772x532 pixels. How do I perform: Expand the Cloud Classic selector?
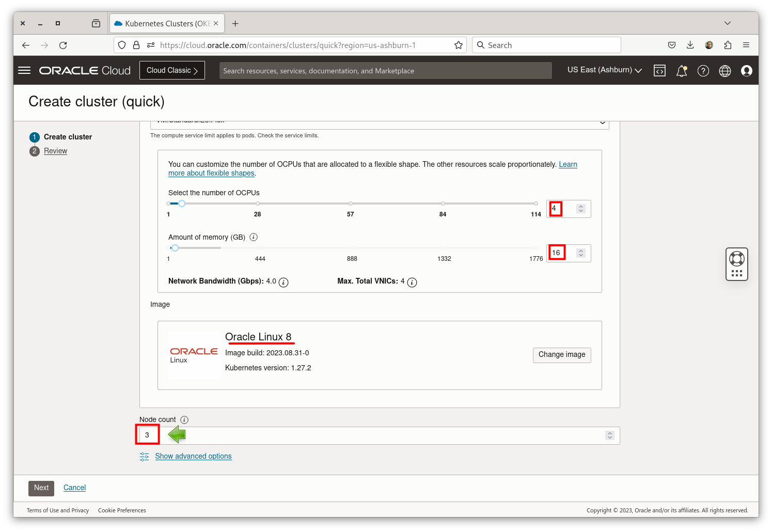pos(172,70)
